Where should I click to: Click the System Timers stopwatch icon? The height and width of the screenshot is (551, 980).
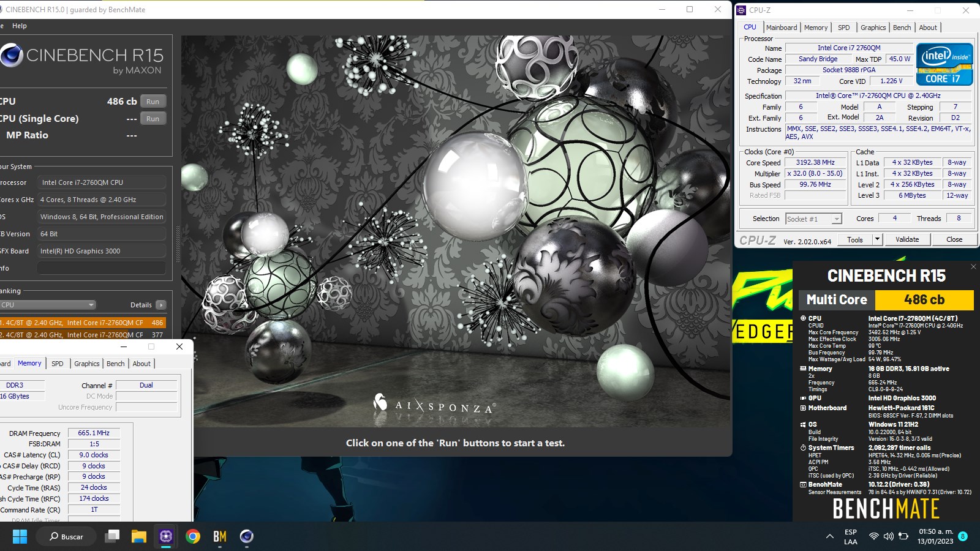coord(803,448)
